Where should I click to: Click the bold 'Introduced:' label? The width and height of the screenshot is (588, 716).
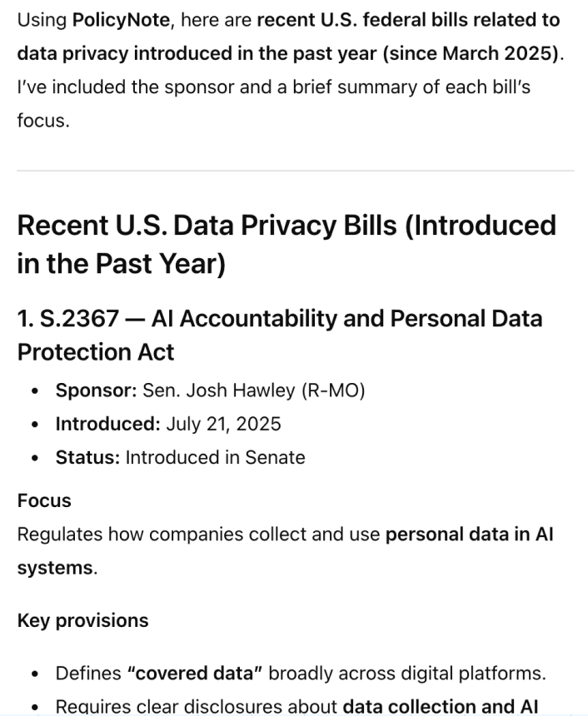point(107,423)
